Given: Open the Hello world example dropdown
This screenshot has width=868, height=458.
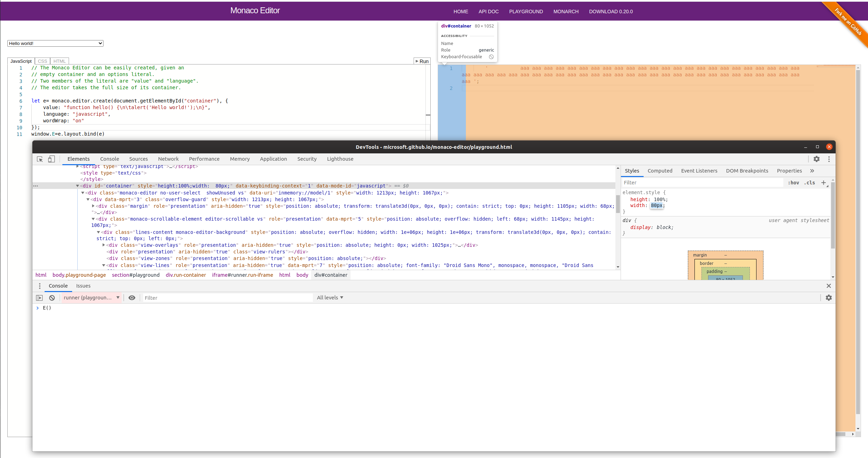Looking at the screenshot, I should coord(55,43).
